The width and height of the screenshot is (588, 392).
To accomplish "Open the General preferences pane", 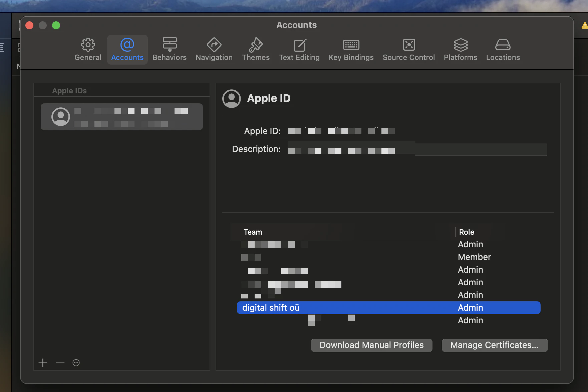I will pyautogui.click(x=88, y=49).
